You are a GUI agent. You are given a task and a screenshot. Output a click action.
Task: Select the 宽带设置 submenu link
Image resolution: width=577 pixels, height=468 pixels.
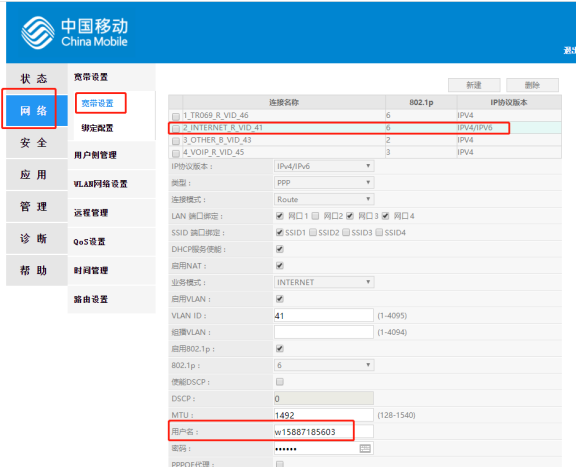coord(98,103)
